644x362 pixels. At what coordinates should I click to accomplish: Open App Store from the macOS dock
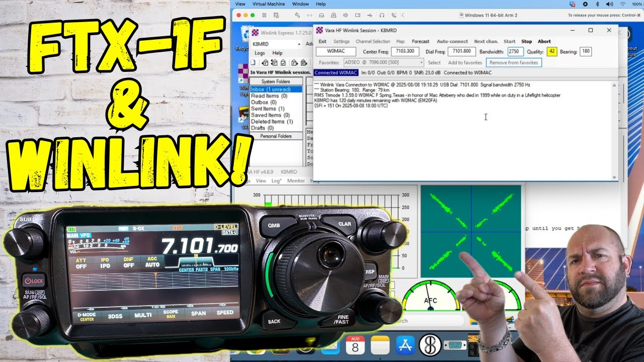(x=405, y=345)
